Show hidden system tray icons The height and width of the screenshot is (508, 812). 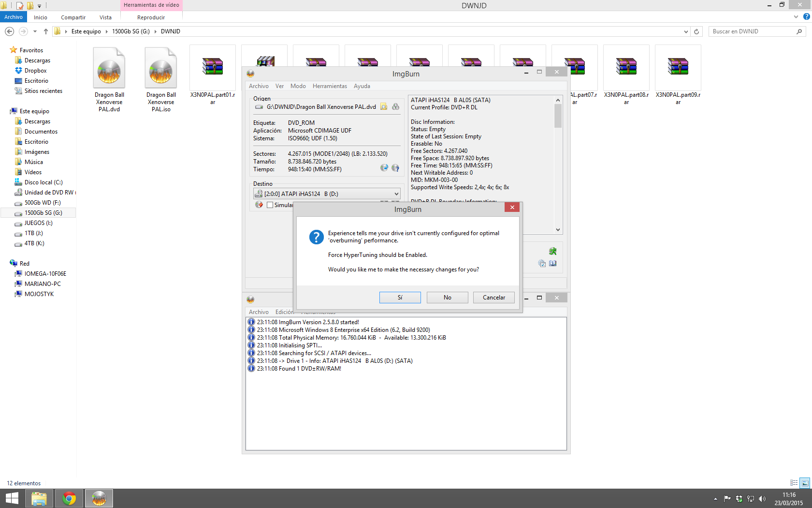coord(715,499)
